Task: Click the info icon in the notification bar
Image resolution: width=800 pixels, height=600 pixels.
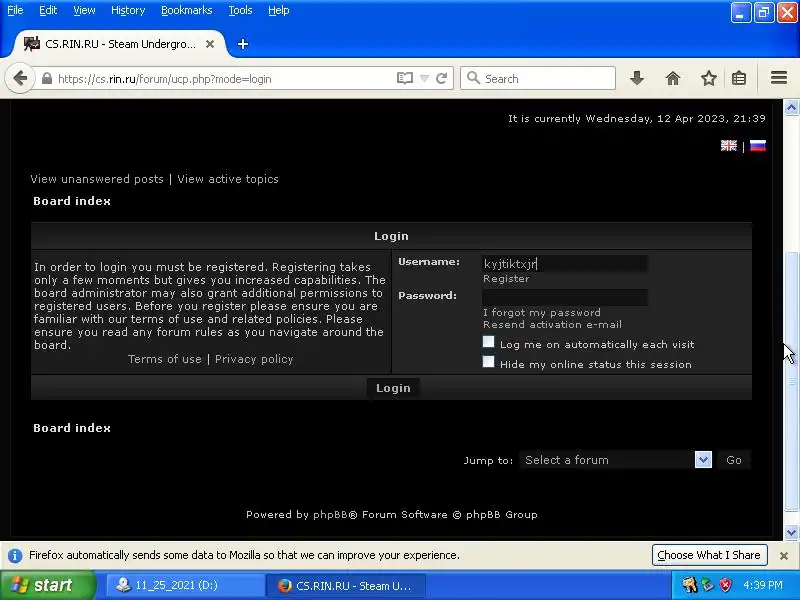Action: point(15,555)
